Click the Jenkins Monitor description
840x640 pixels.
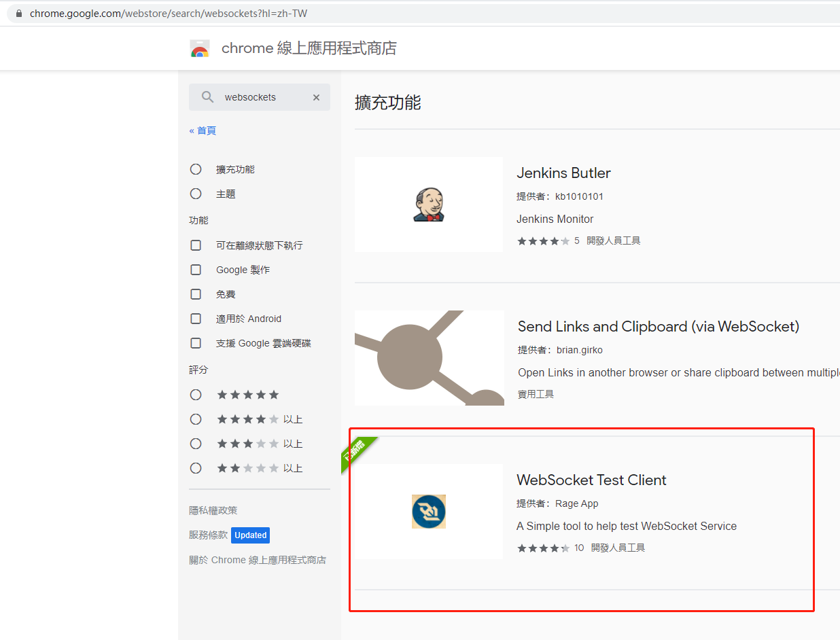click(555, 219)
